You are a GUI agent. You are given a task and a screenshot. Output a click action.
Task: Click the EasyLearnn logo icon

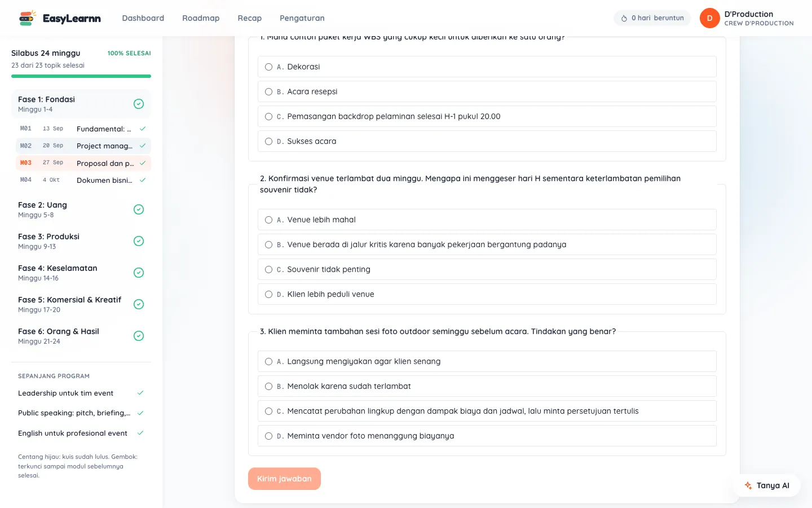coord(28,18)
